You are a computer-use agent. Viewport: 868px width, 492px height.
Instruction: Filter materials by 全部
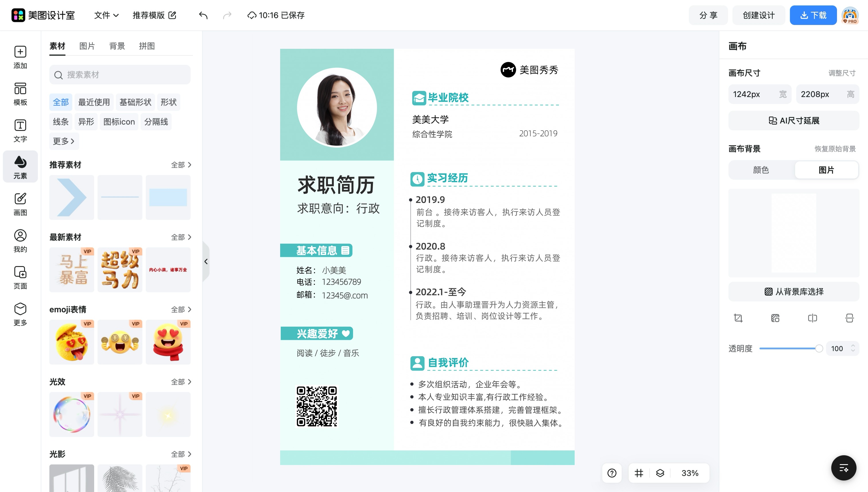click(x=61, y=102)
